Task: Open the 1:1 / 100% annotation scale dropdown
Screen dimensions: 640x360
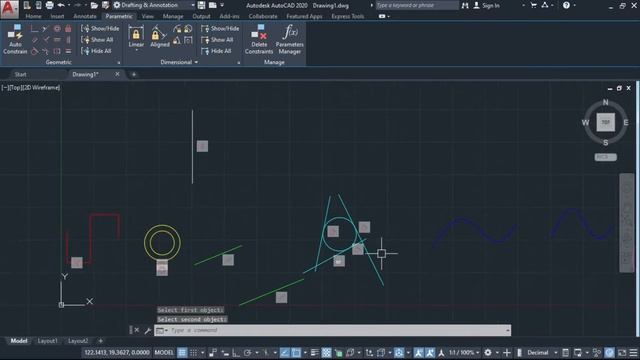Action: pos(464,353)
